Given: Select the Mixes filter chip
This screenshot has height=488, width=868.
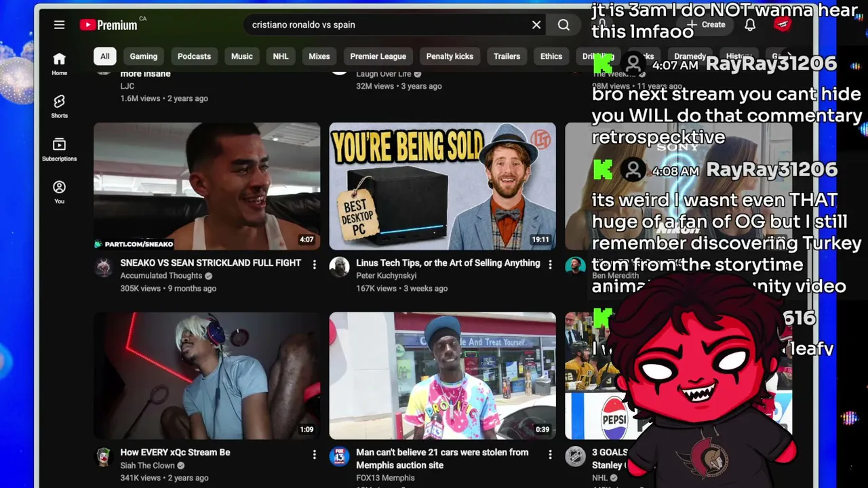Looking at the screenshot, I should click(x=319, y=56).
